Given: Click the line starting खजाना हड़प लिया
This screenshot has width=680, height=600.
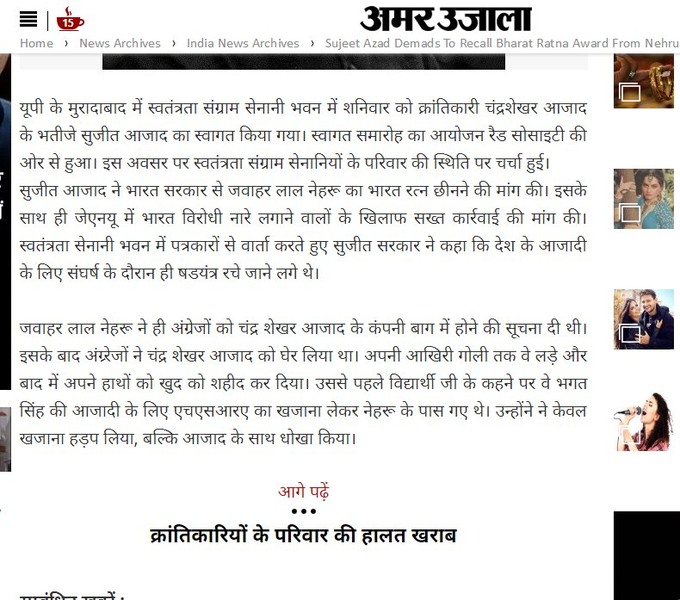Looking at the screenshot, I should coord(187,438).
